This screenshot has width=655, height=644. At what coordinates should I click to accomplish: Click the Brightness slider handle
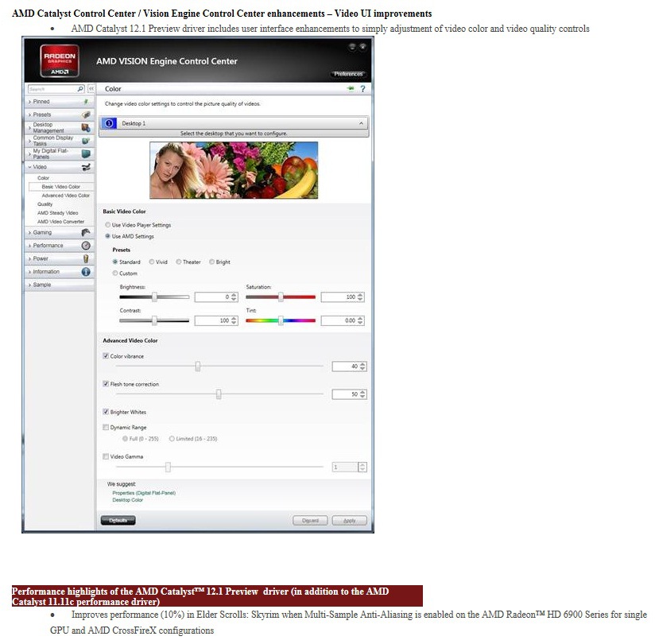tap(154, 297)
